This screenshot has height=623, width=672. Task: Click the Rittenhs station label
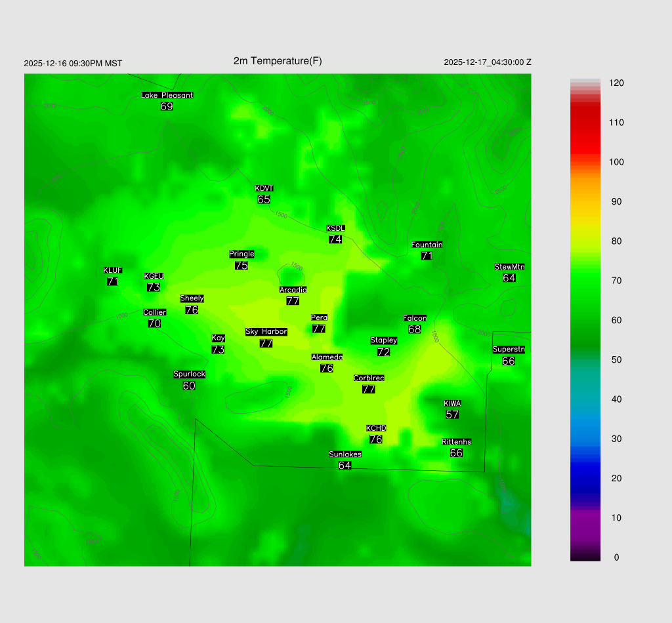point(456,442)
